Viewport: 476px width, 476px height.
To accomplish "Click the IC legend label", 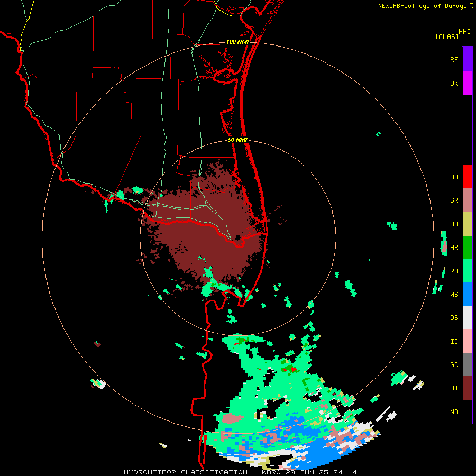I will (454, 342).
